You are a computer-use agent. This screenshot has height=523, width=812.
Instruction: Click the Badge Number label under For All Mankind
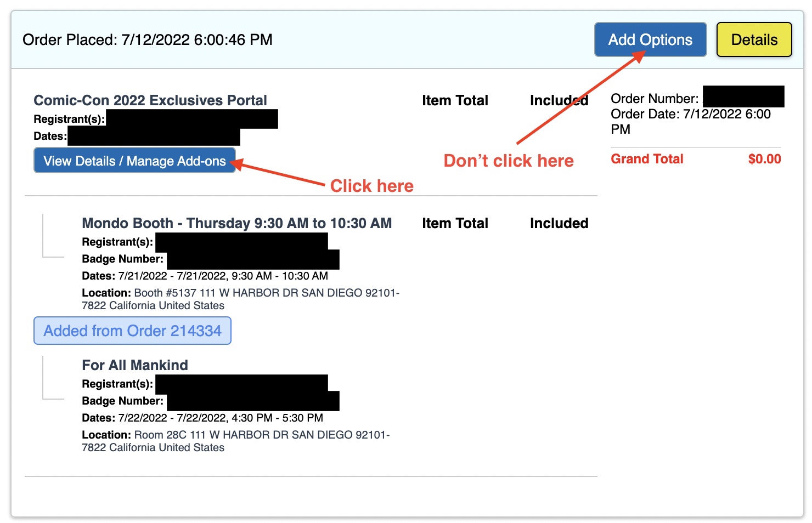(123, 401)
